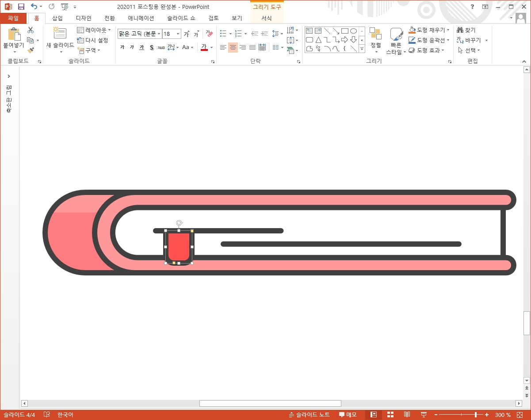Open the Layout (레이아웃) dropdown
The width and height of the screenshot is (531, 420).
point(94,30)
